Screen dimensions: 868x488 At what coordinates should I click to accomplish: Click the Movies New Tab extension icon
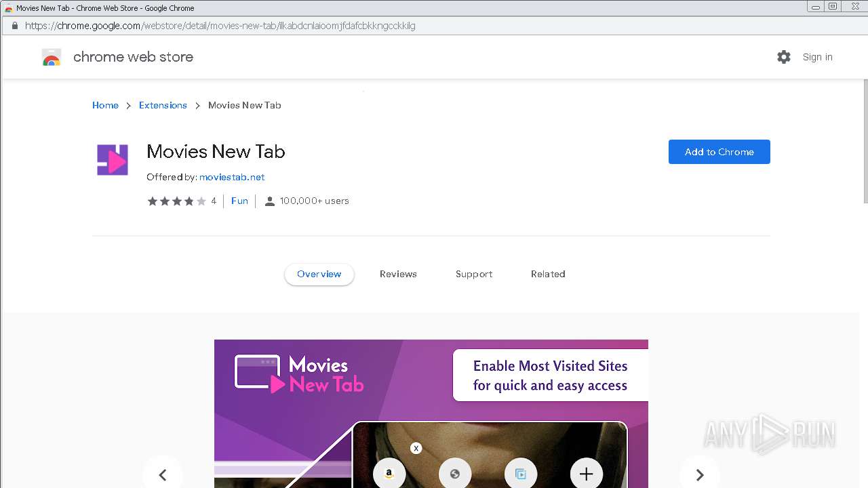click(113, 160)
